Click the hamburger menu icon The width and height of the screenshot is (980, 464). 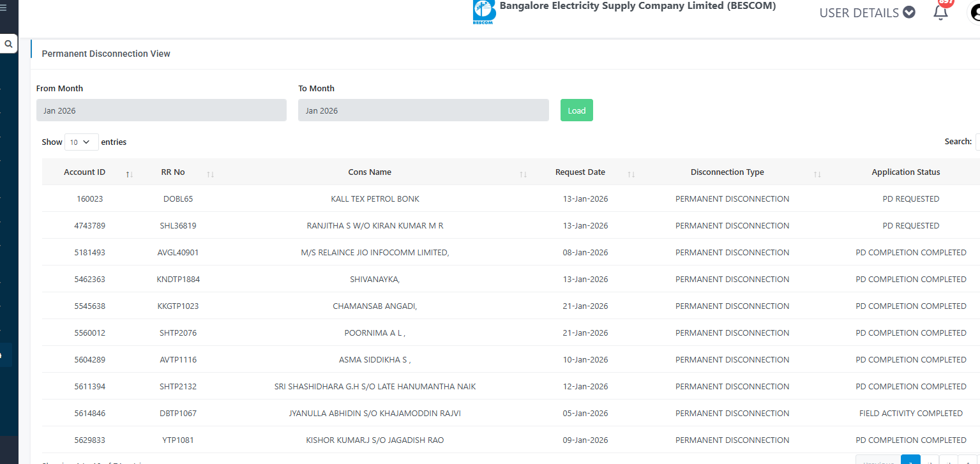click(x=3, y=8)
